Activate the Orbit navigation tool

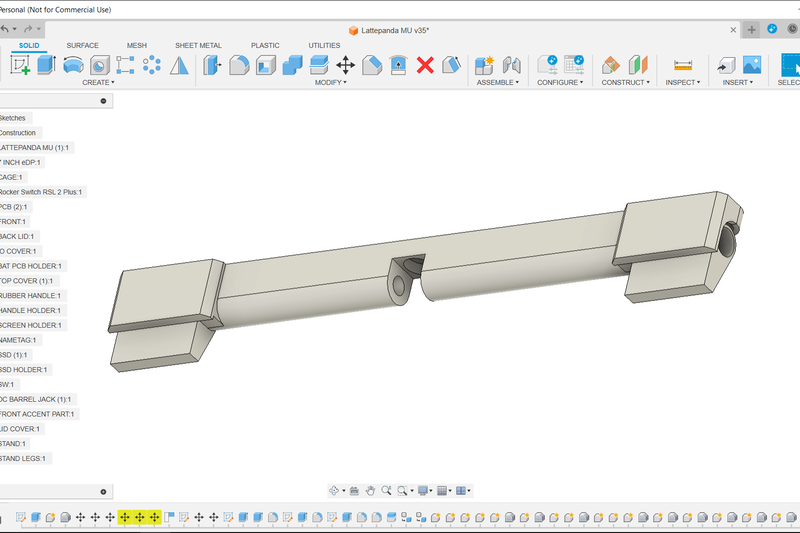pyautogui.click(x=334, y=491)
